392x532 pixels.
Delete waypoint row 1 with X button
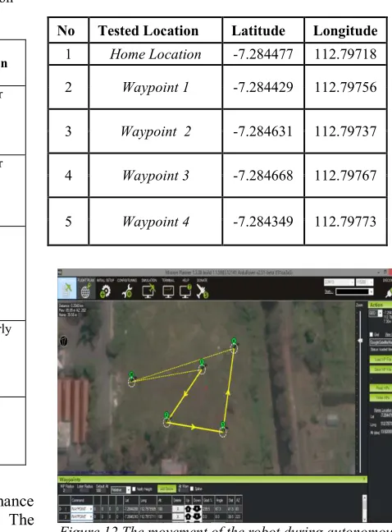coord(178,509)
